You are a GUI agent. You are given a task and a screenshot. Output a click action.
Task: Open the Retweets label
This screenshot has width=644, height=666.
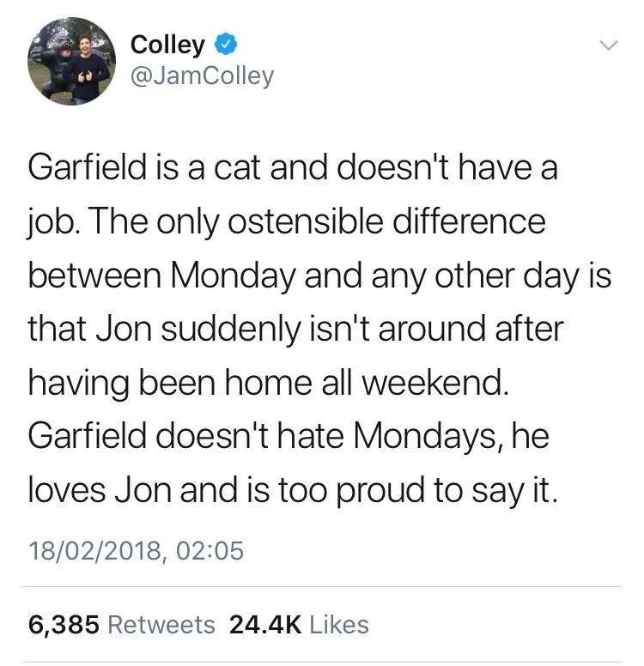pos(161,624)
